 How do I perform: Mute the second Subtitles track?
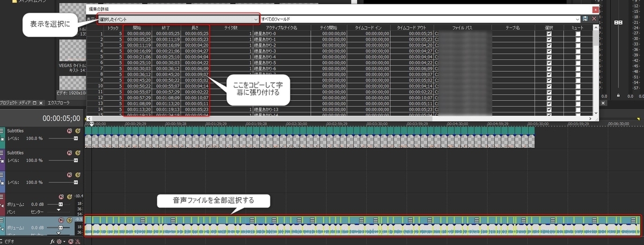(69, 153)
